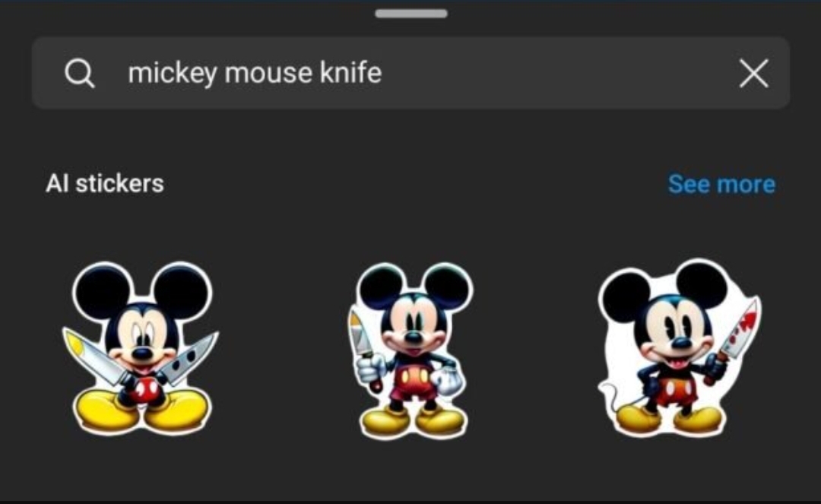Clear the search with the X icon

coord(753,73)
